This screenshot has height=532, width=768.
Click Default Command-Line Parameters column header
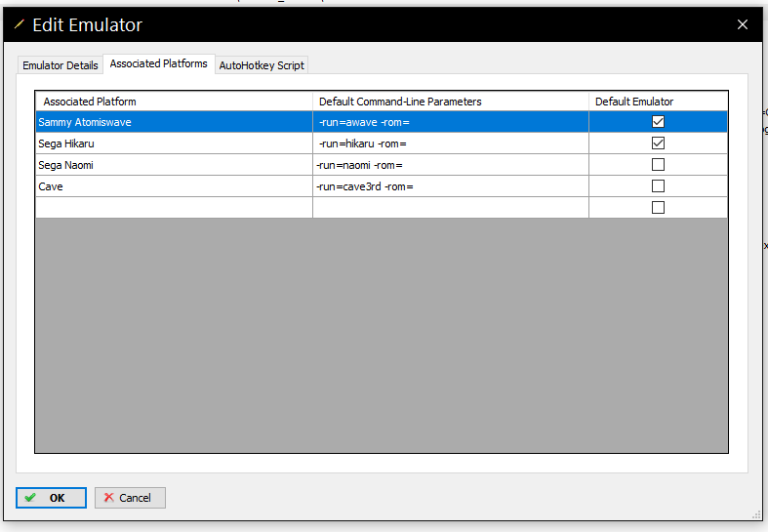451,102
